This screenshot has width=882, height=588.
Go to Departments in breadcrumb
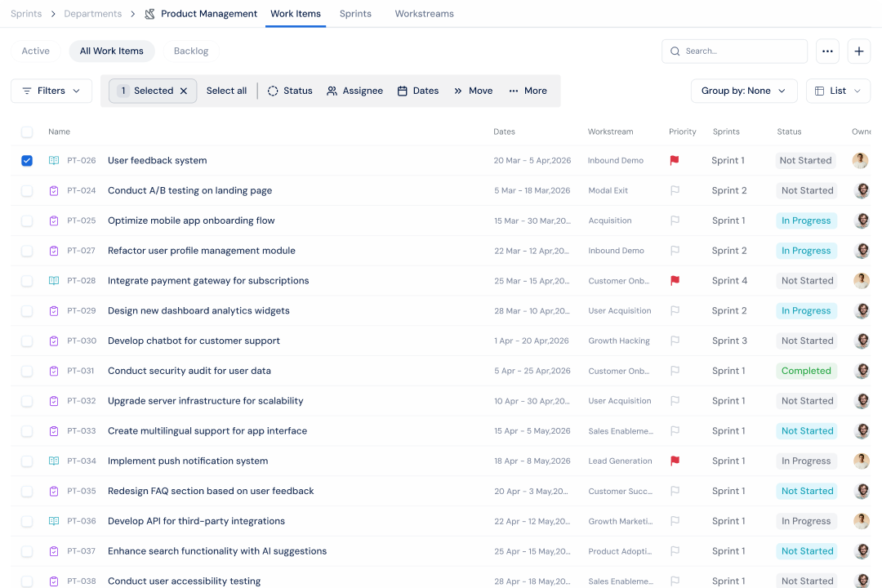[x=93, y=14]
